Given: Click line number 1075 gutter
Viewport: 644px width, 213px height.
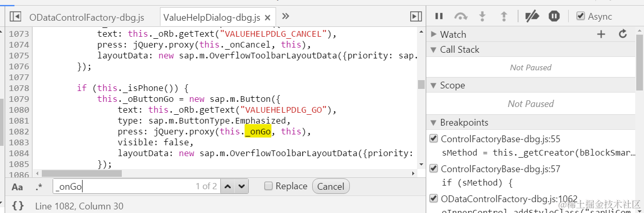Looking at the screenshot, I should (x=18, y=55).
